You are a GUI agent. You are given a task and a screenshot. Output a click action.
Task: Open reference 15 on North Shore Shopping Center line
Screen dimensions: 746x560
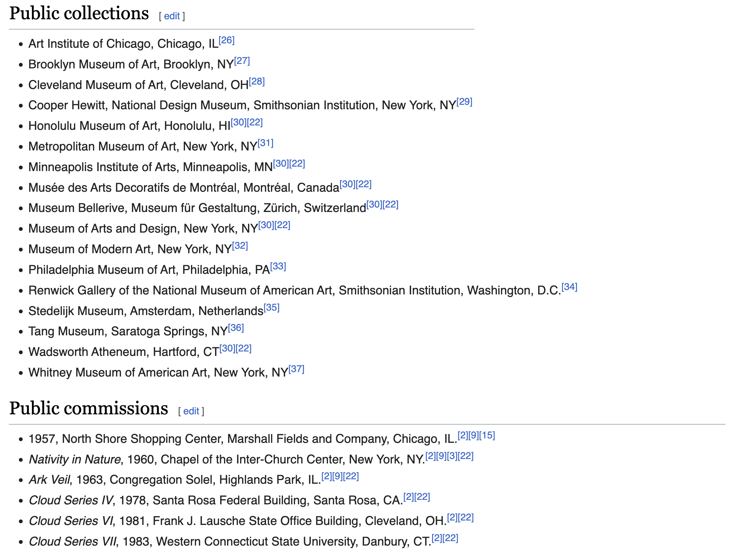[x=487, y=436]
